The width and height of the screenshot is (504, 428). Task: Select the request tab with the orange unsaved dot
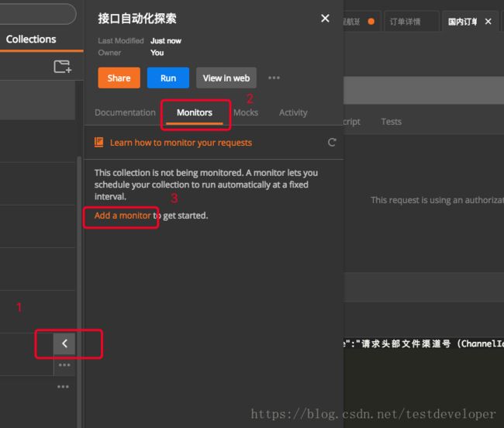pos(361,22)
